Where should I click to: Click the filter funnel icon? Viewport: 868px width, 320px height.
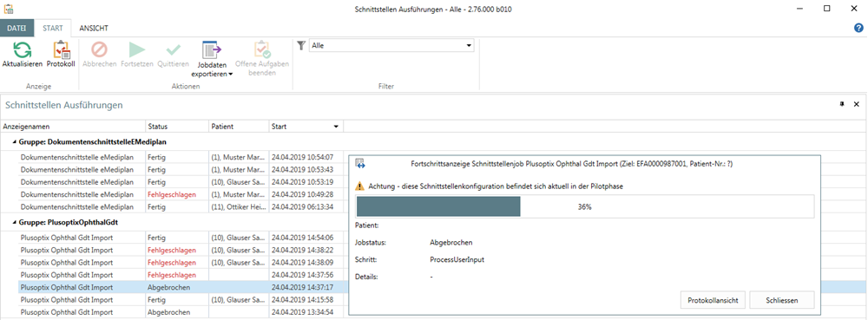point(300,46)
